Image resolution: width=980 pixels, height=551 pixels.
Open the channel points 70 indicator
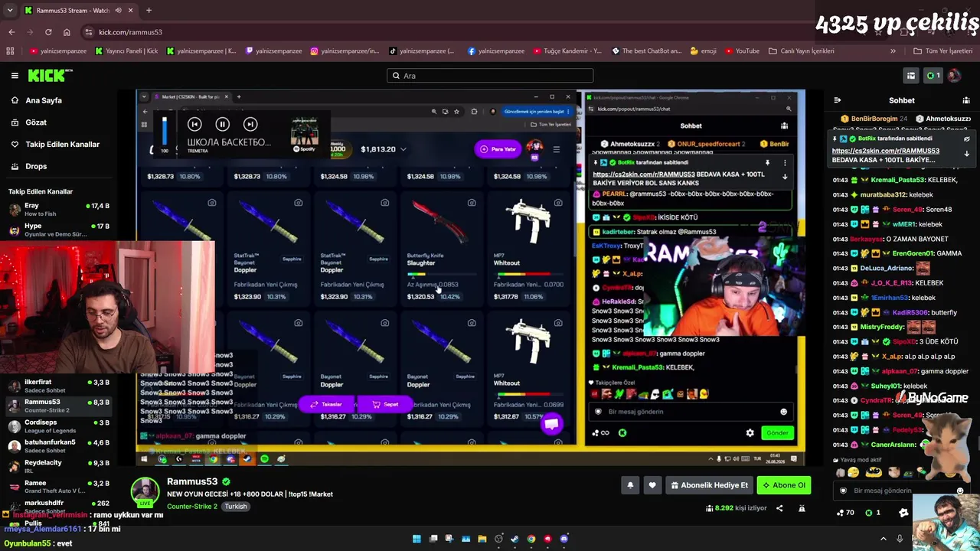(845, 513)
